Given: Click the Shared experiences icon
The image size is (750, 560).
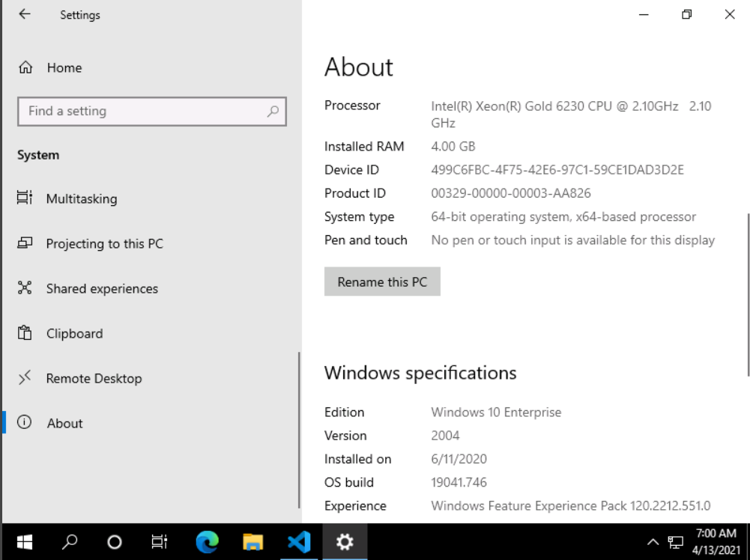Looking at the screenshot, I should point(25,288).
